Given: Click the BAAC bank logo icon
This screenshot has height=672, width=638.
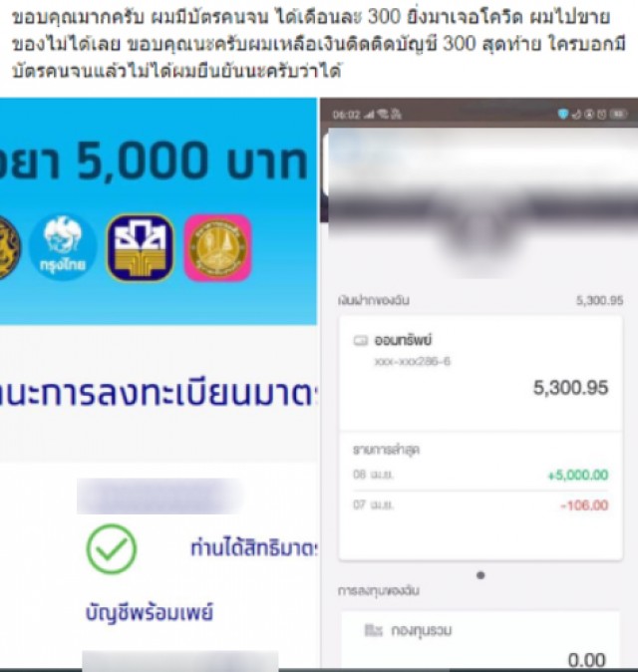Looking at the screenshot, I should [141, 247].
